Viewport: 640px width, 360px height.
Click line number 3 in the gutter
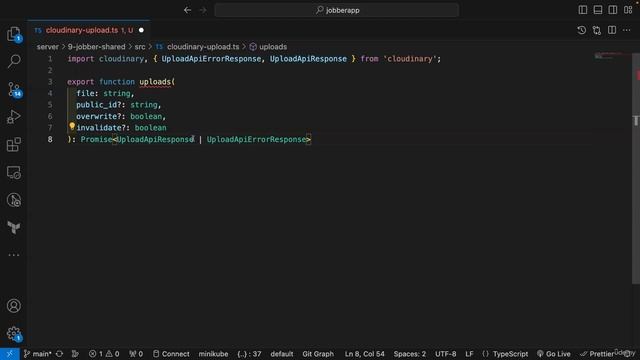click(x=50, y=82)
